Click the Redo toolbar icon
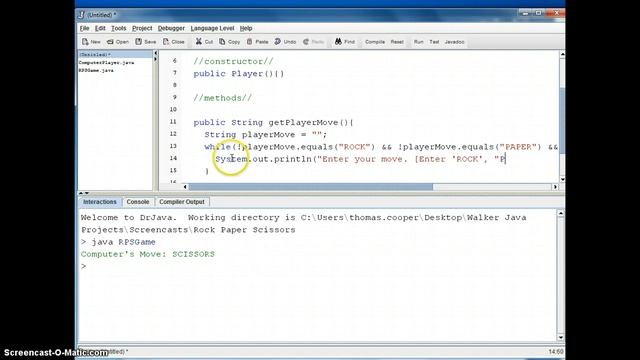Screen dimensions: 640x360 coord(306,42)
